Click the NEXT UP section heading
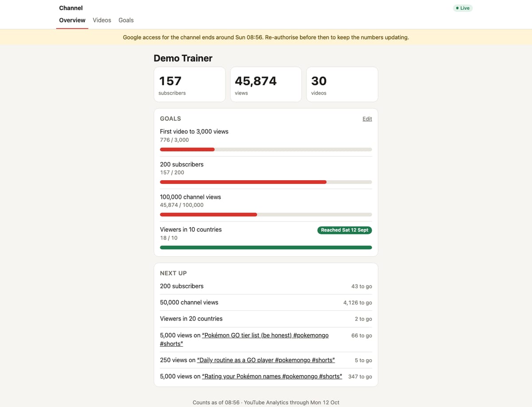Image resolution: width=532 pixels, height=407 pixels. [173, 273]
